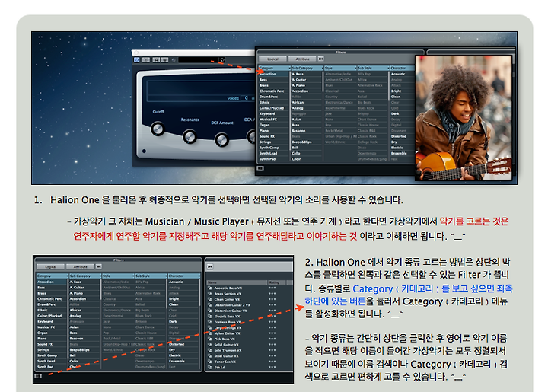Sort results by Name column header
The image size is (548, 392).
tap(237, 282)
